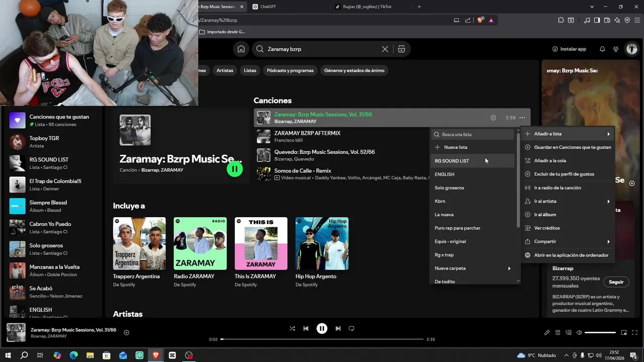
Task: Open Windows Start menu
Action: tap(8, 355)
